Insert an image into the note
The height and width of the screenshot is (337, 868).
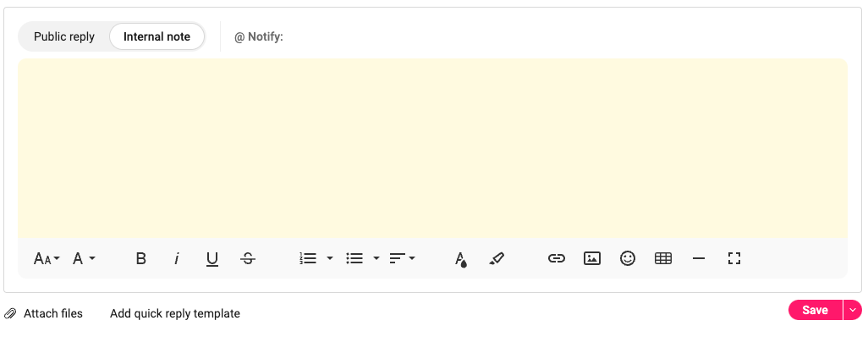591,258
